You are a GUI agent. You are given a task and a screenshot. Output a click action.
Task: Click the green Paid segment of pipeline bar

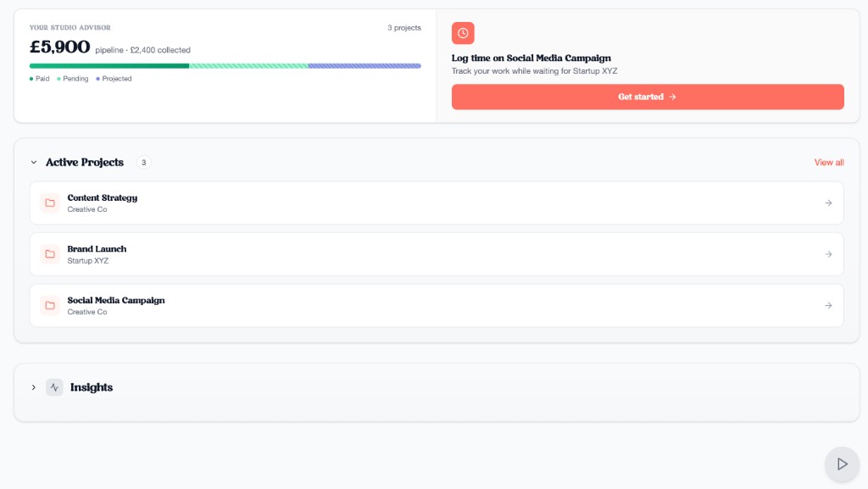tap(108, 65)
